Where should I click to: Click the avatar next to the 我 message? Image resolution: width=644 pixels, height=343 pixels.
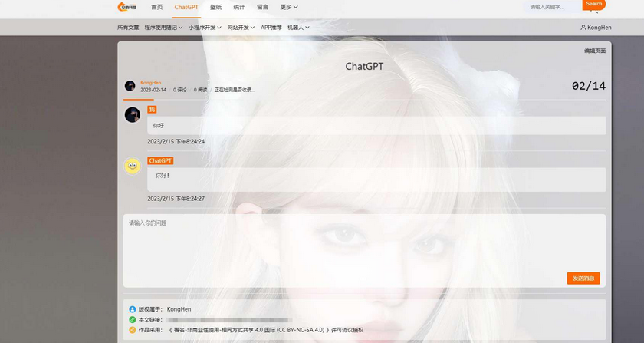[x=132, y=115]
